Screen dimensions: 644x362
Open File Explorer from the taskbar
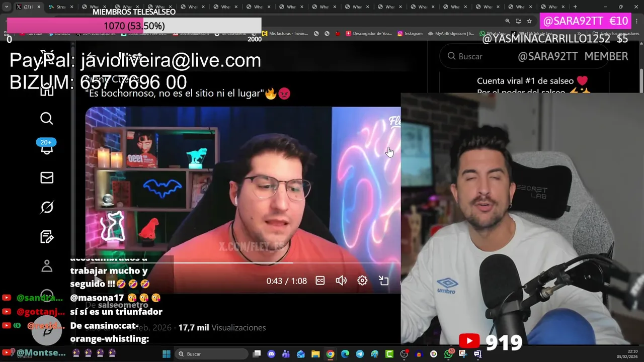315,354
